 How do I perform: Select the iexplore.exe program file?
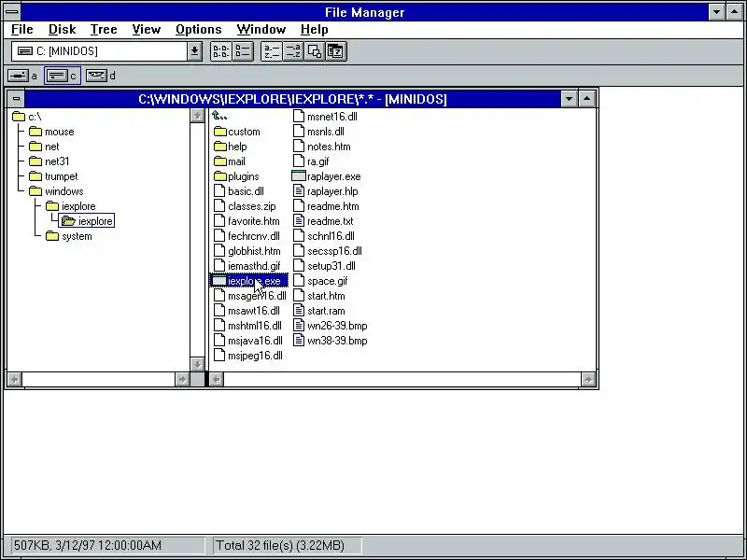coord(249,281)
